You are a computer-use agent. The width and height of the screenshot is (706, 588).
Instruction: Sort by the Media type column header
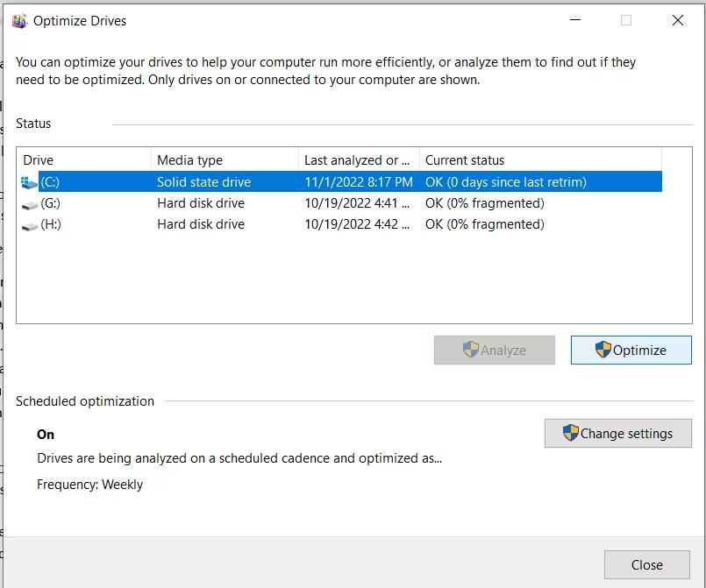coord(225,160)
